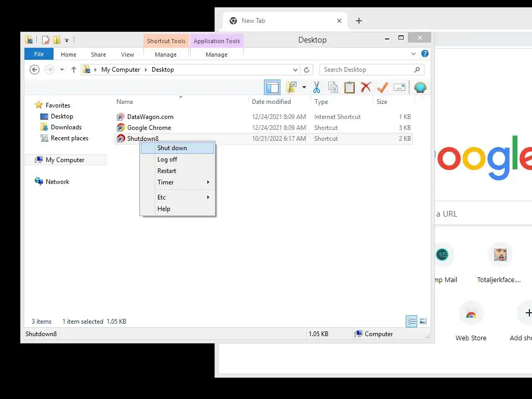
Task: Click the Copy icon in the toolbar
Action: 333,87
